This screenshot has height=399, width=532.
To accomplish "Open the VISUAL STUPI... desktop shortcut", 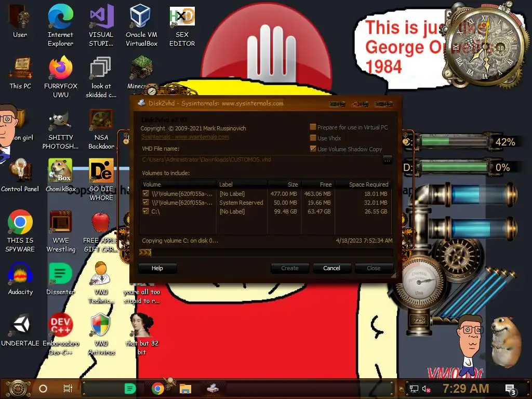I will (x=101, y=26).
